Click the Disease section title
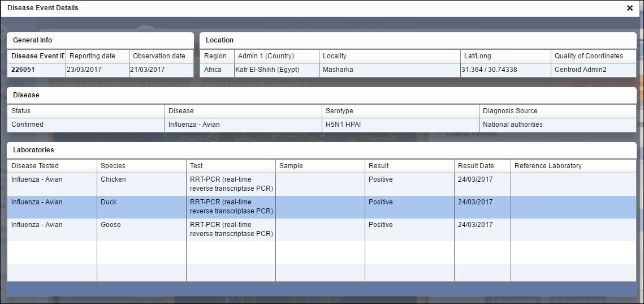 click(x=26, y=95)
